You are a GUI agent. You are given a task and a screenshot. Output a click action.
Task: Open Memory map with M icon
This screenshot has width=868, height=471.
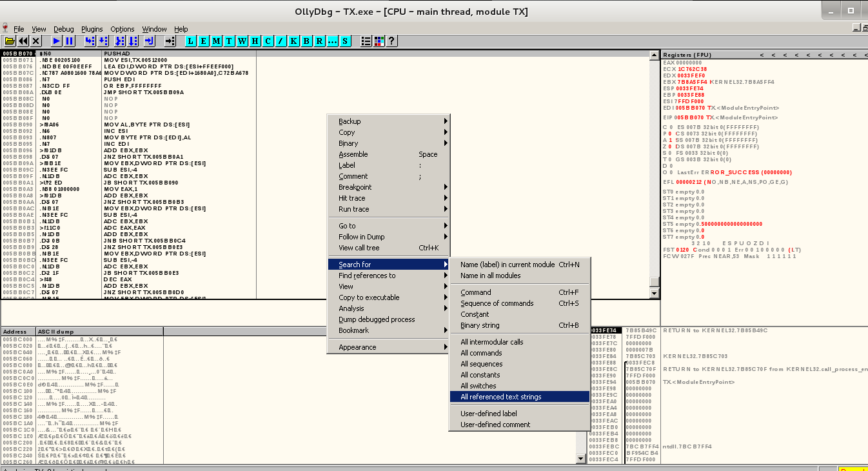[216, 41]
